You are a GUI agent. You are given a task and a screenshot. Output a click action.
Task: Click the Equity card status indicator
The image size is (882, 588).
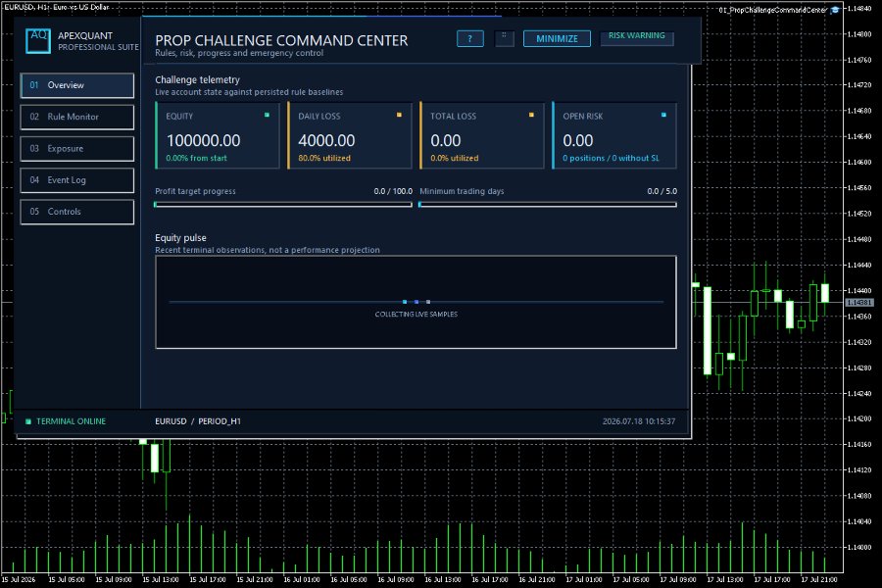[267, 115]
